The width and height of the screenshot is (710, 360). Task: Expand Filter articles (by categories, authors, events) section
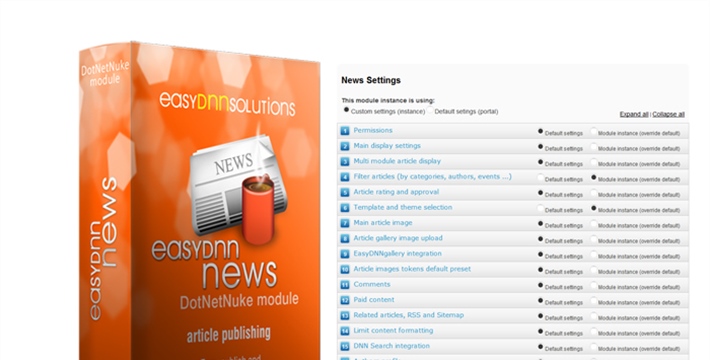click(x=432, y=177)
